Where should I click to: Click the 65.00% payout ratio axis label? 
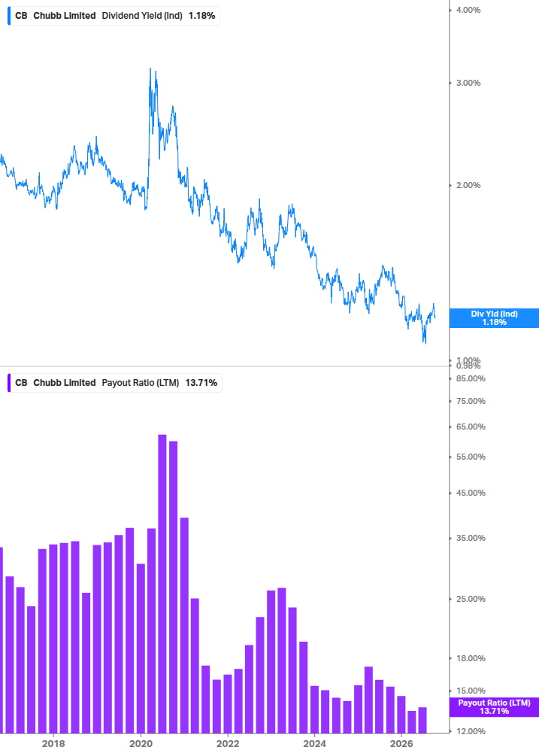[471, 427]
